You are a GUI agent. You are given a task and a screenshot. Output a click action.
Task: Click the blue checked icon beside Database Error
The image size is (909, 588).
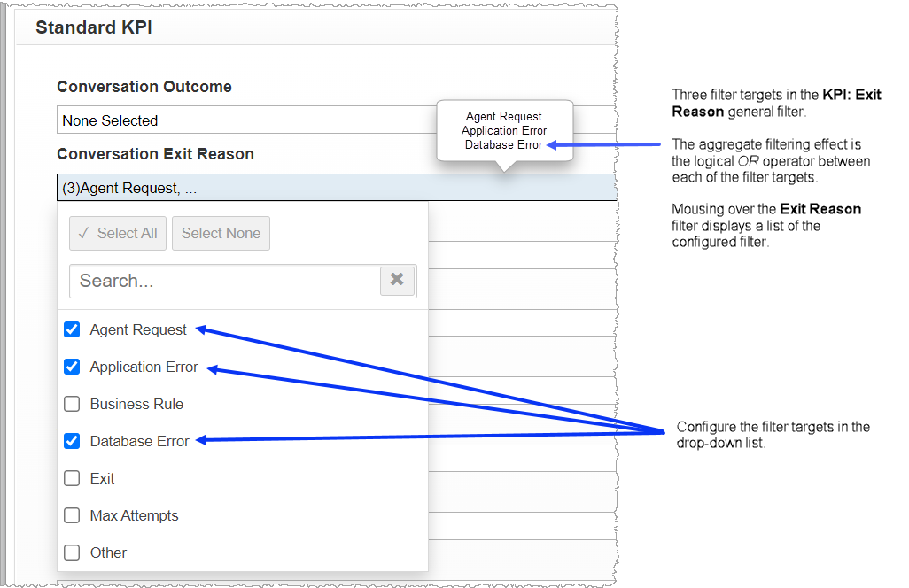[x=72, y=441]
